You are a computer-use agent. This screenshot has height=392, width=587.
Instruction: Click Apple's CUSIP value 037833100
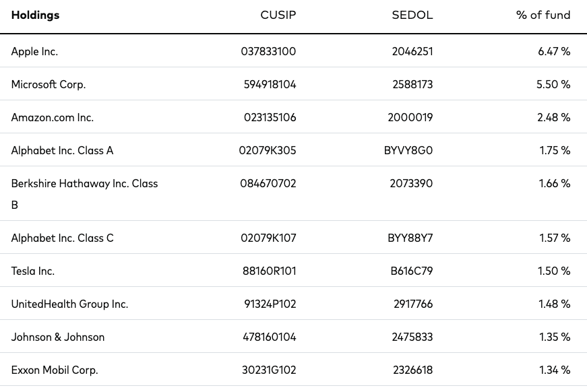coord(268,52)
